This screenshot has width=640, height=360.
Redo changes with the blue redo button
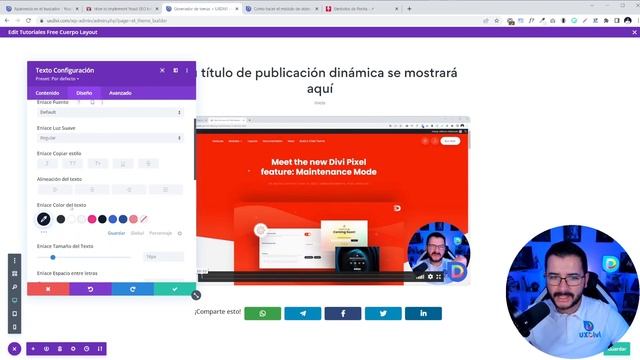(133, 289)
